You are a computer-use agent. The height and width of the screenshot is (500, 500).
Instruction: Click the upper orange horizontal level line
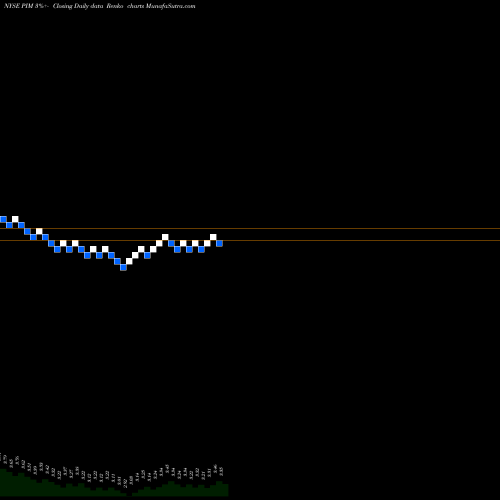pyautogui.click(x=250, y=229)
